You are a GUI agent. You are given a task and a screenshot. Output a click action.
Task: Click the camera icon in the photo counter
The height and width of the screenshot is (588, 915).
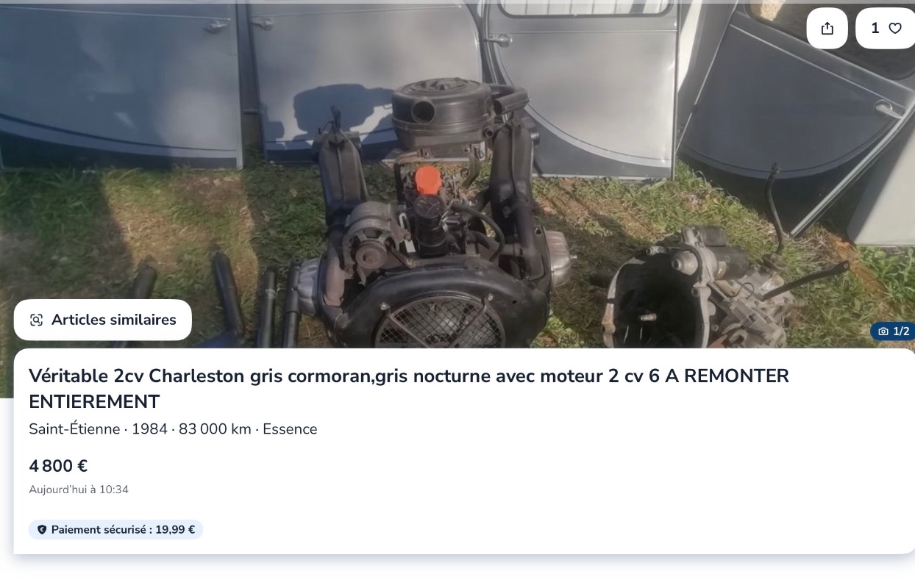coord(883,331)
